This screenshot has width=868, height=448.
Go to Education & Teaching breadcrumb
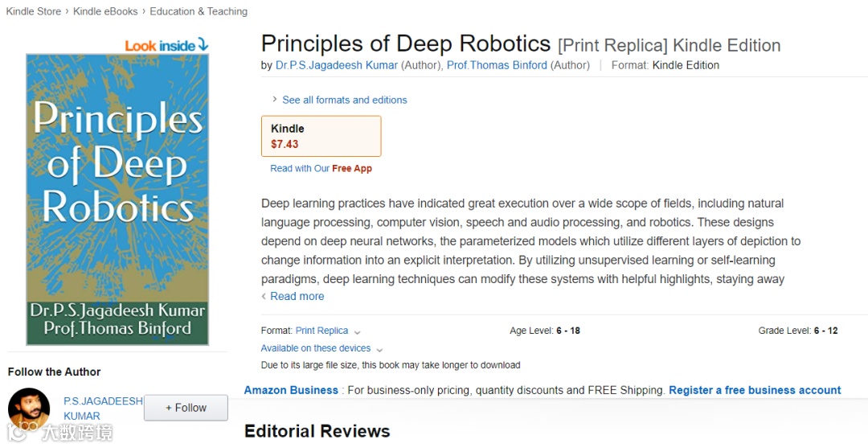click(x=199, y=11)
